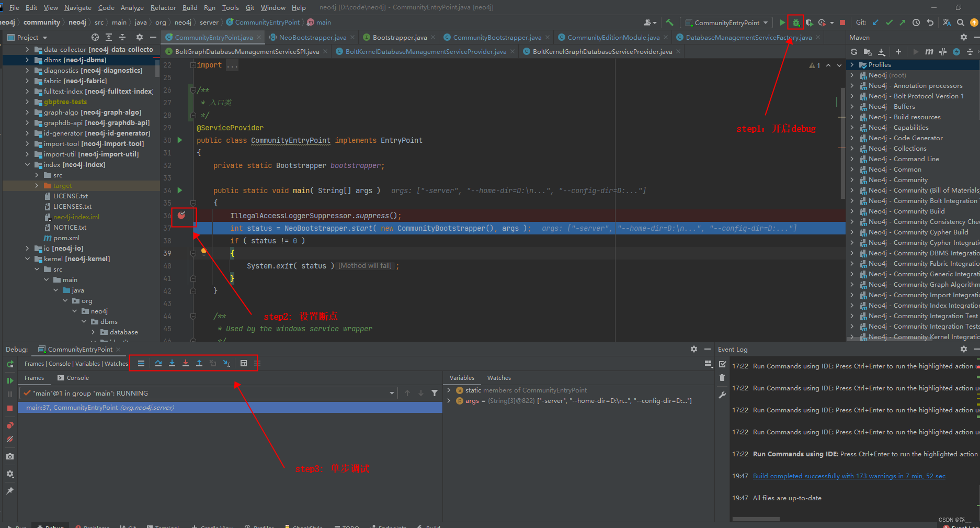Switch to the Watches tab
This screenshot has width=980, height=528.
tap(499, 378)
